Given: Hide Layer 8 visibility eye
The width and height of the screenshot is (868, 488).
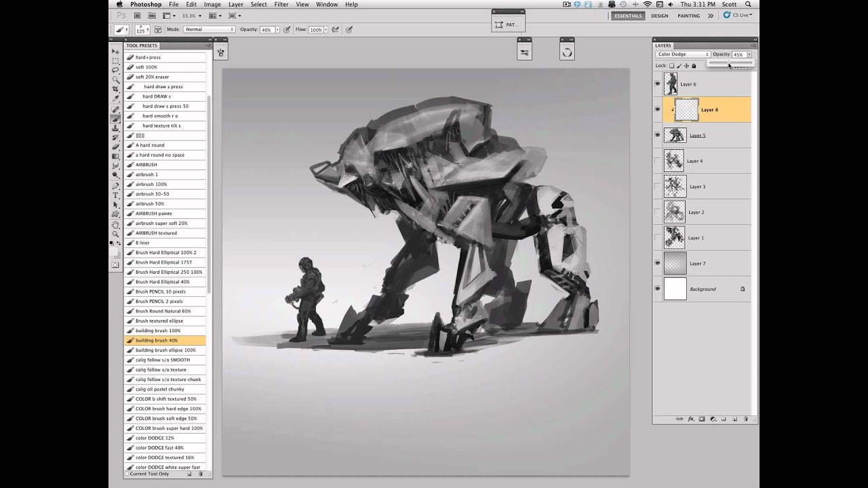Looking at the screenshot, I should (x=657, y=109).
